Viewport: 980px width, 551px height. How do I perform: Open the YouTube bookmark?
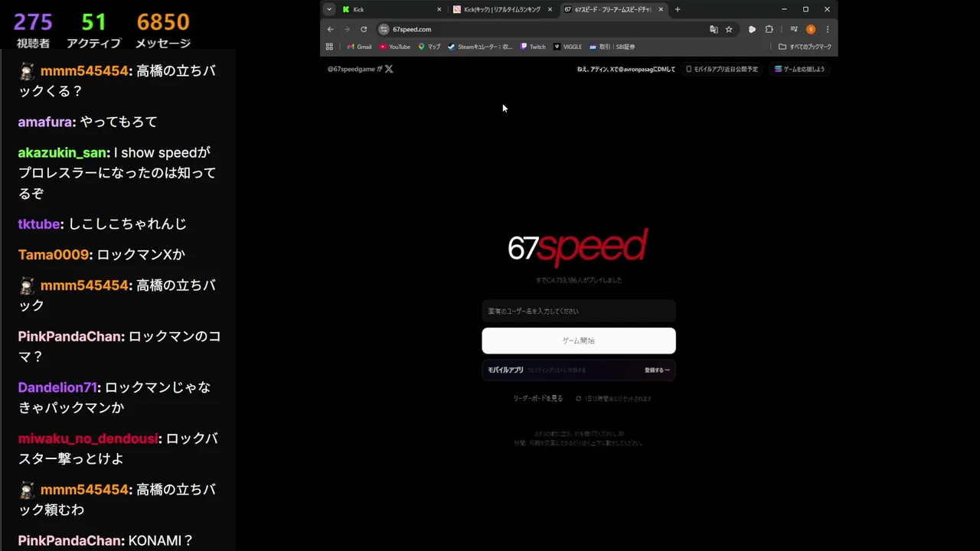[395, 47]
